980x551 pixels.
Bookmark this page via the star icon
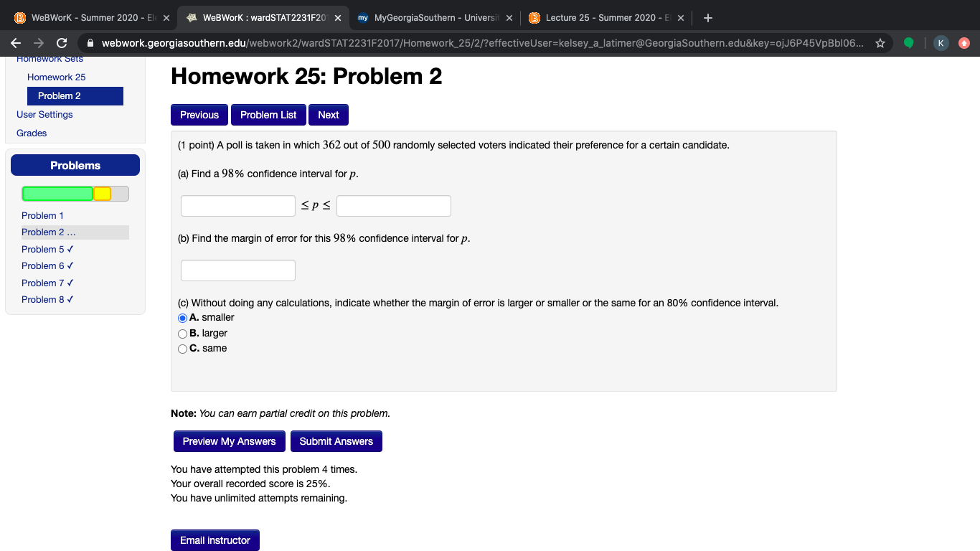[x=880, y=42]
